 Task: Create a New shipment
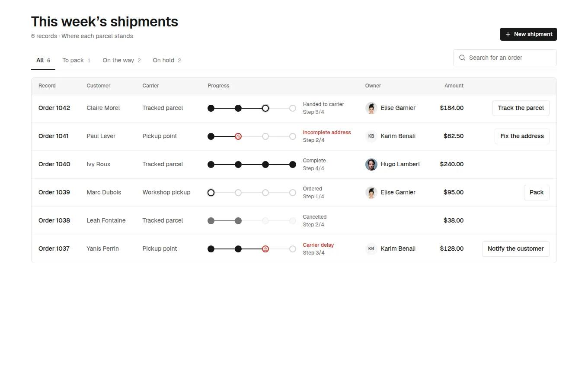pyautogui.click(x=528, y=34)
